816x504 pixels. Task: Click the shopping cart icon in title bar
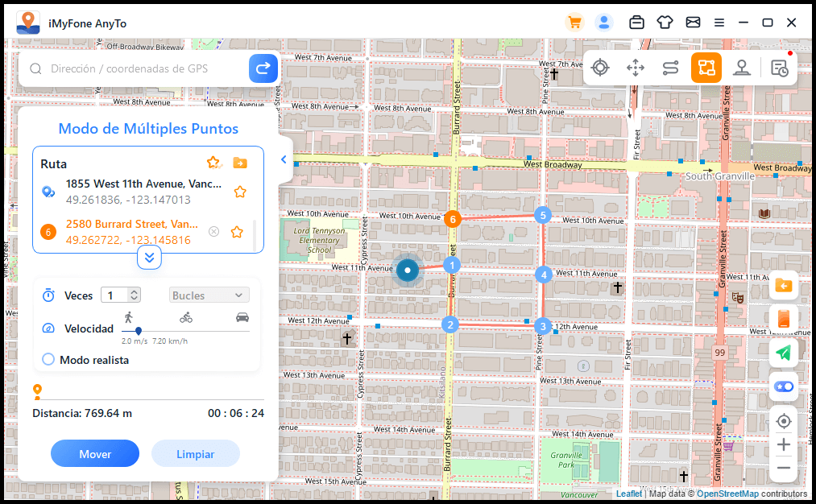[x=574, y=22]
